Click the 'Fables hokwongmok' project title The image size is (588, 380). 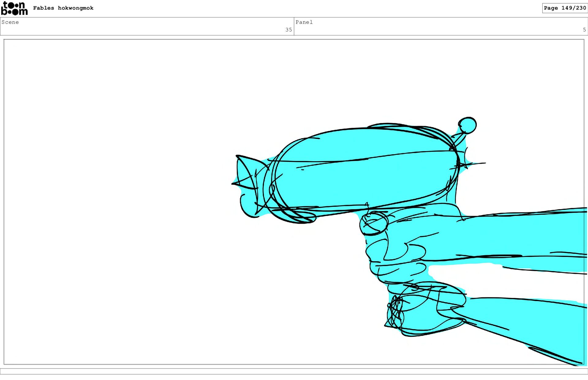point(63,8)
